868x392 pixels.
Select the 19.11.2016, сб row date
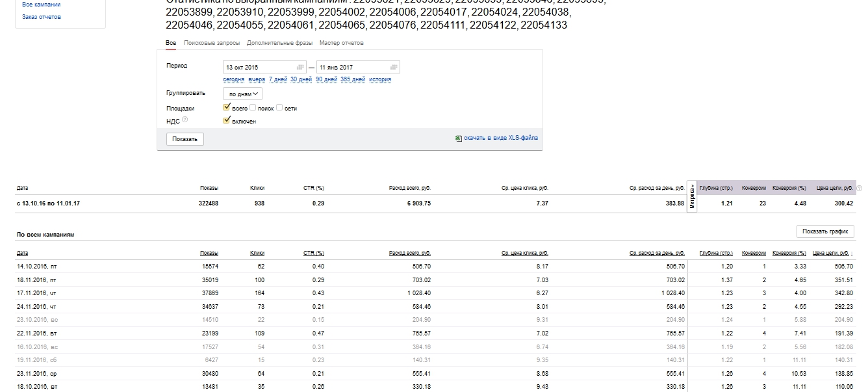pyautogui.click(x=38, y=359)
